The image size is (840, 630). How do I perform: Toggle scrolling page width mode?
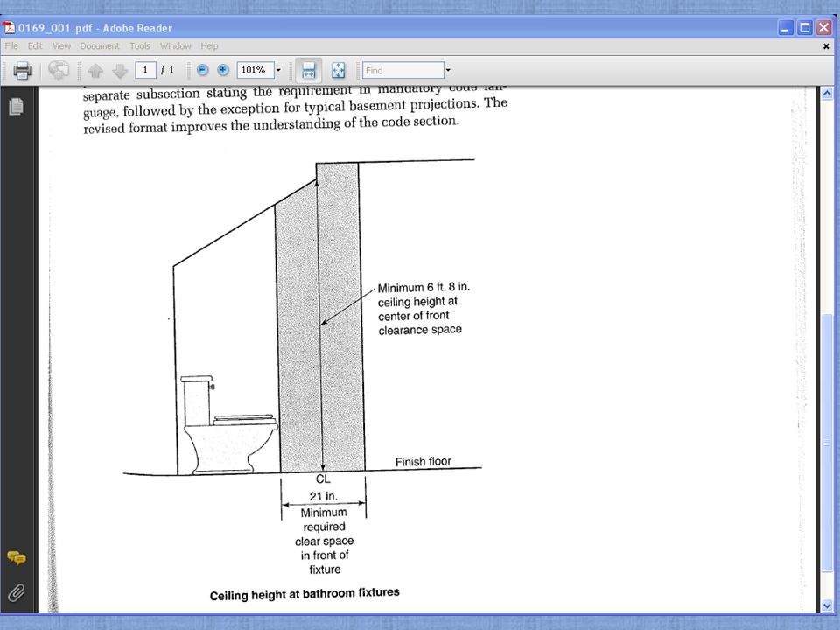coord(309,70)
